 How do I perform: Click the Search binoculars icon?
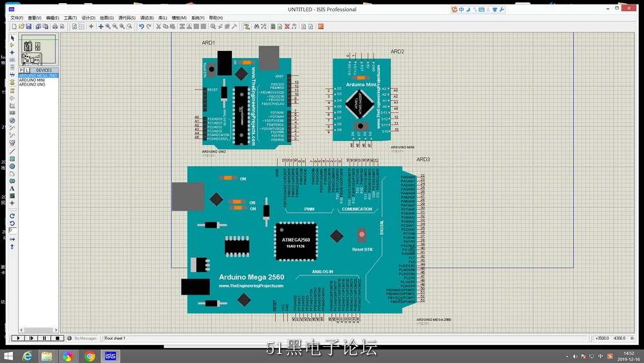tap(257, 26)
